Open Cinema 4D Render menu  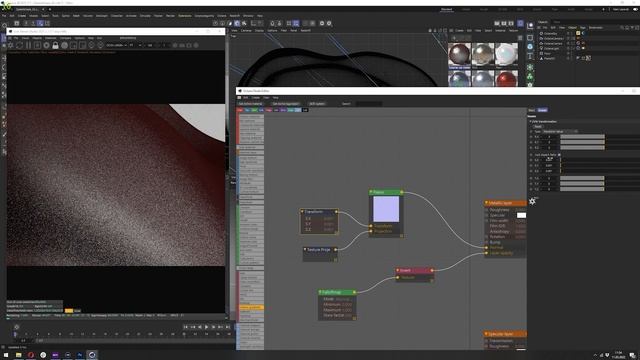coord(170,16)
